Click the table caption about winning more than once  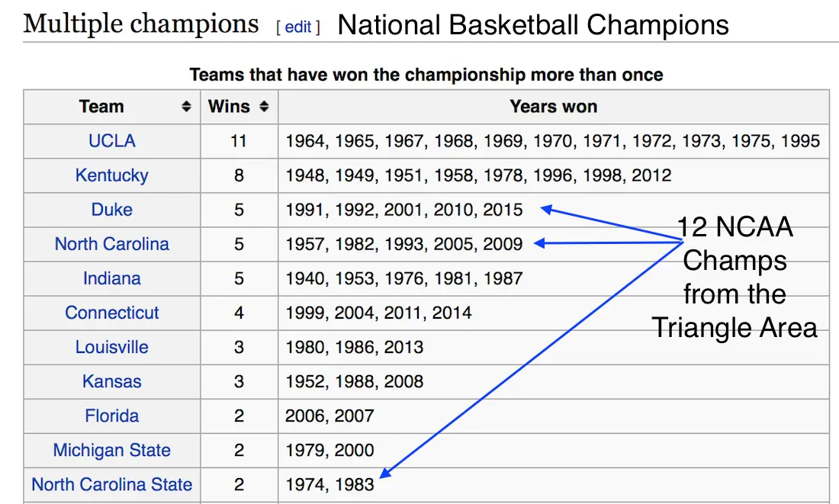click(426, 75)
